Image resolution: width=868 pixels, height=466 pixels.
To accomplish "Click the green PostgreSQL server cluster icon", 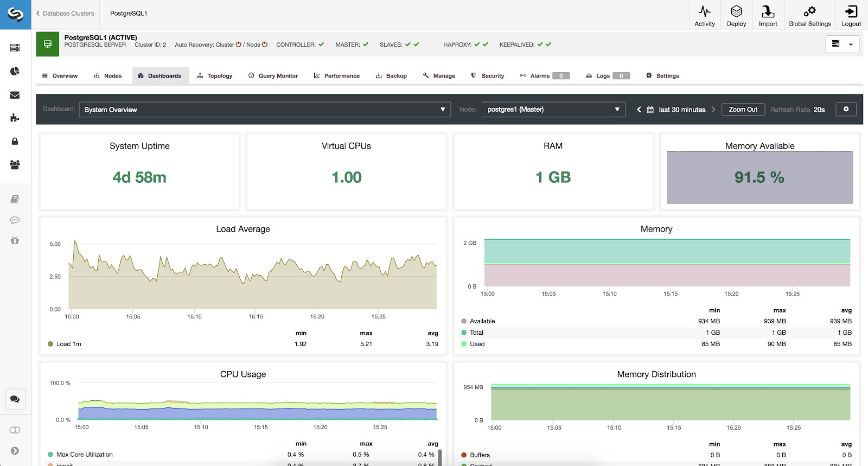I will coord(48,44).
